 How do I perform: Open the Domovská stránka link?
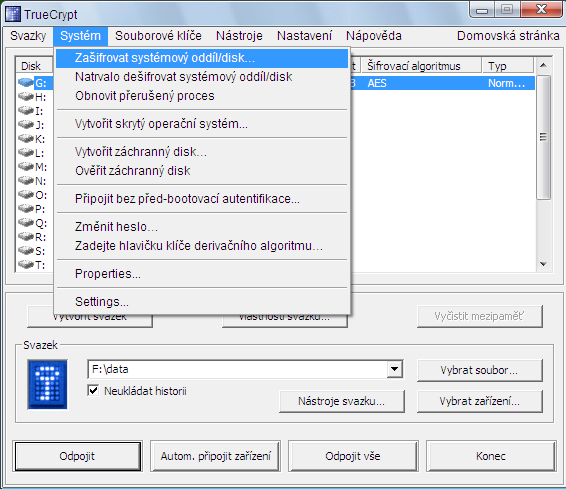[508, 36]
